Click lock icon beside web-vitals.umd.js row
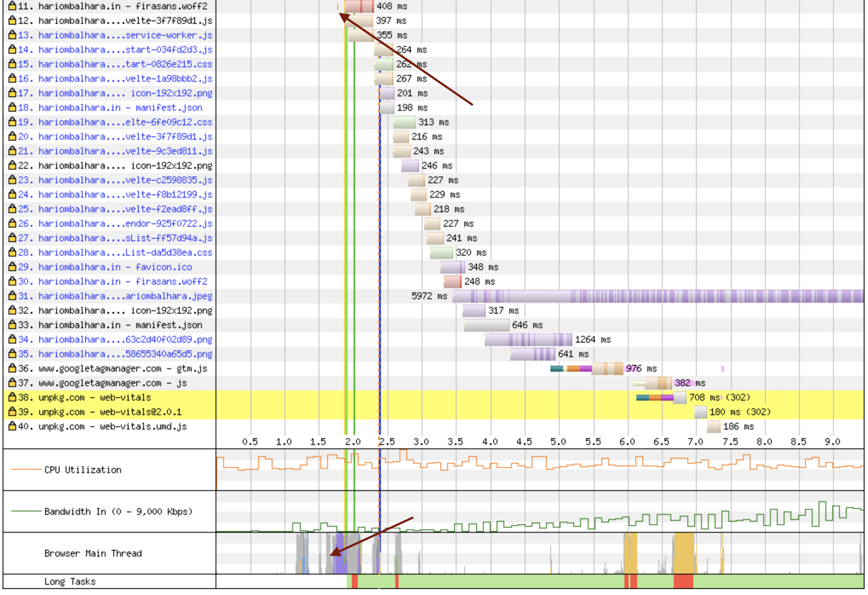 (12, 426)
